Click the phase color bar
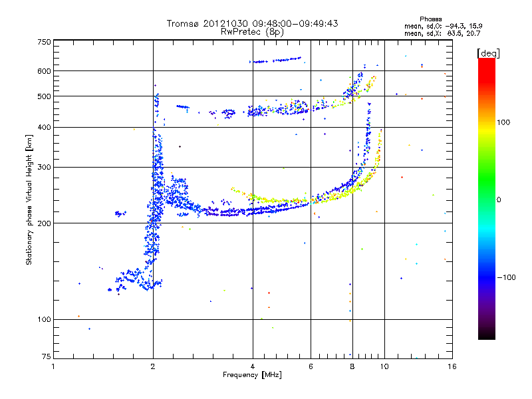Screen dimensions: 532x399 click(x=487, y=198)
